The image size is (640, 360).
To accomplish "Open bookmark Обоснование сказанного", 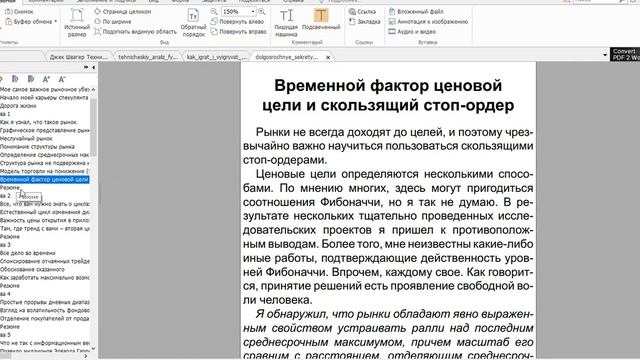I will pyautogui.click(x=32, y=269).
